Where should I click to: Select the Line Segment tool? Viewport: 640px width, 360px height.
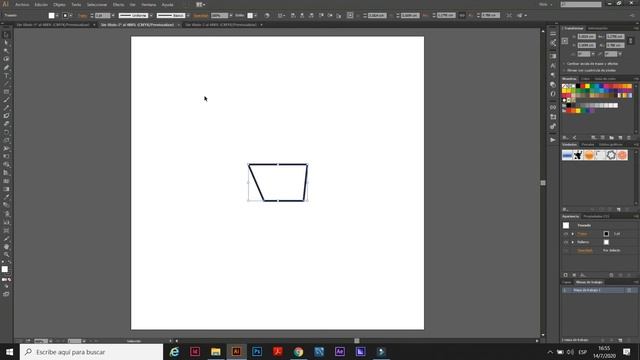tap(6, 84)
